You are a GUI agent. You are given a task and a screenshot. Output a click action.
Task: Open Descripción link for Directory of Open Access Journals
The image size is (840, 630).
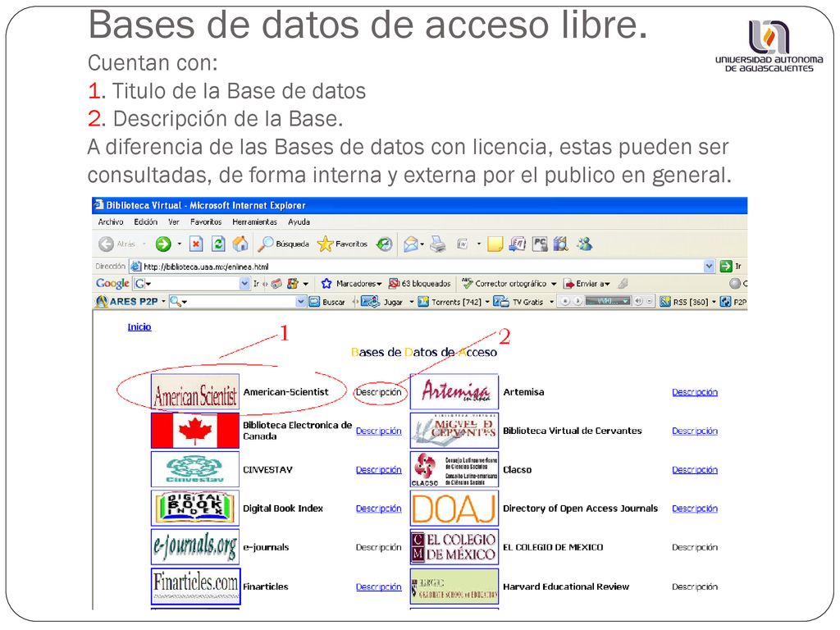695,509
